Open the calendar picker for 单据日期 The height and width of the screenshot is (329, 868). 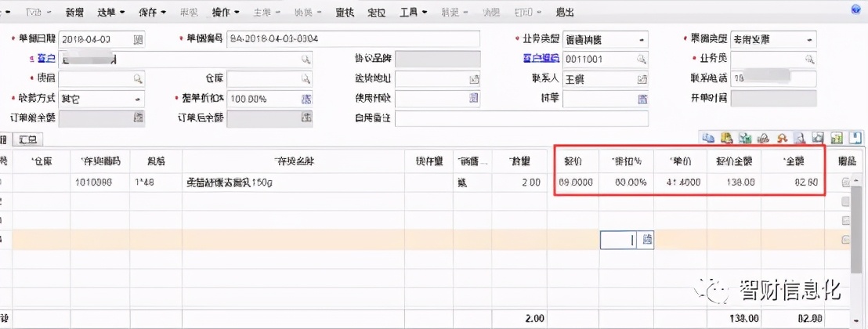click(x=139, y=39)
